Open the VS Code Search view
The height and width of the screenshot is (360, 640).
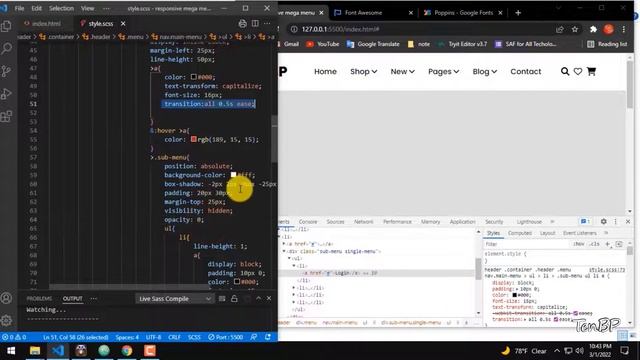[x=7, y=49]
